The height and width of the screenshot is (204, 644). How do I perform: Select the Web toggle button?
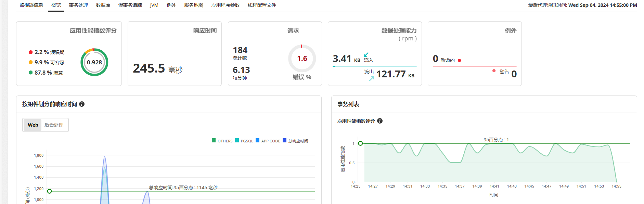[33, 125]
